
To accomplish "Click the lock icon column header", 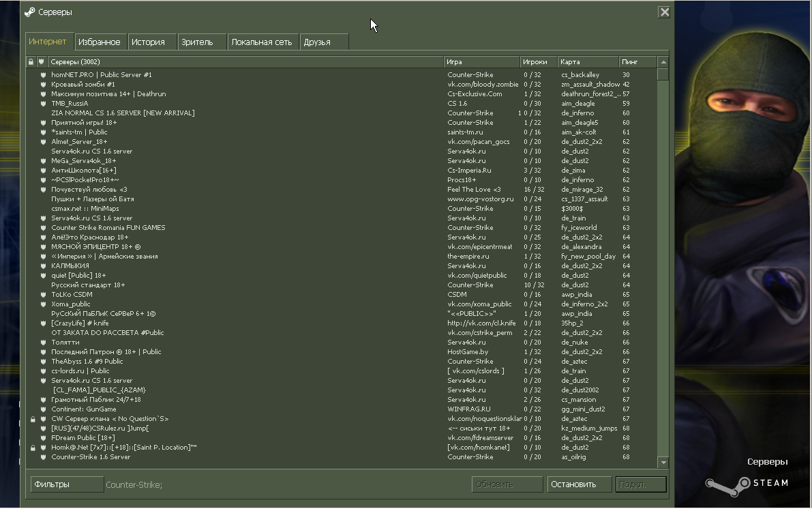I will (x=31, y=61).
